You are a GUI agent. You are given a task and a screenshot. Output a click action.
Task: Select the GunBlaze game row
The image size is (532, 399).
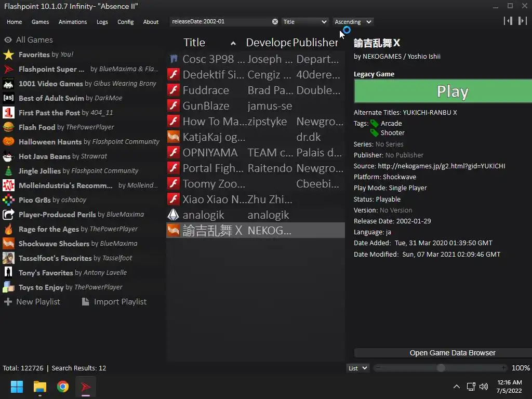(x=256, y=106)
